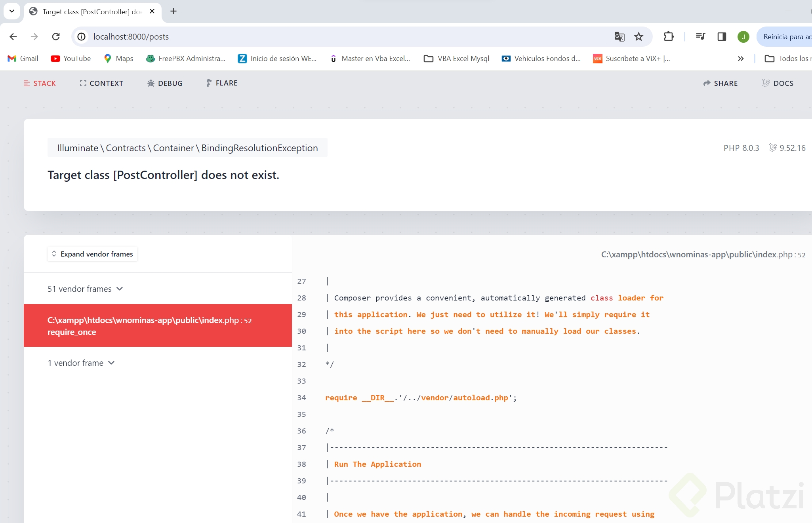Reload the localhost page
Image resolution: width=812 pixels, height=523 pixels.
point(56,36)
